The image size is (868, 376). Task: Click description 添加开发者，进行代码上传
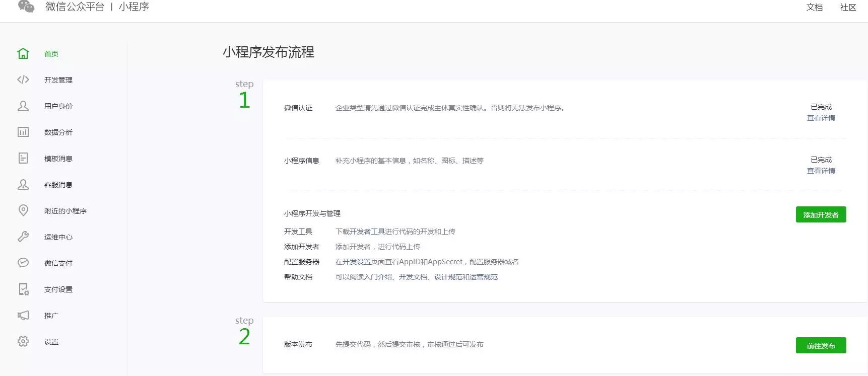[378, 247]
